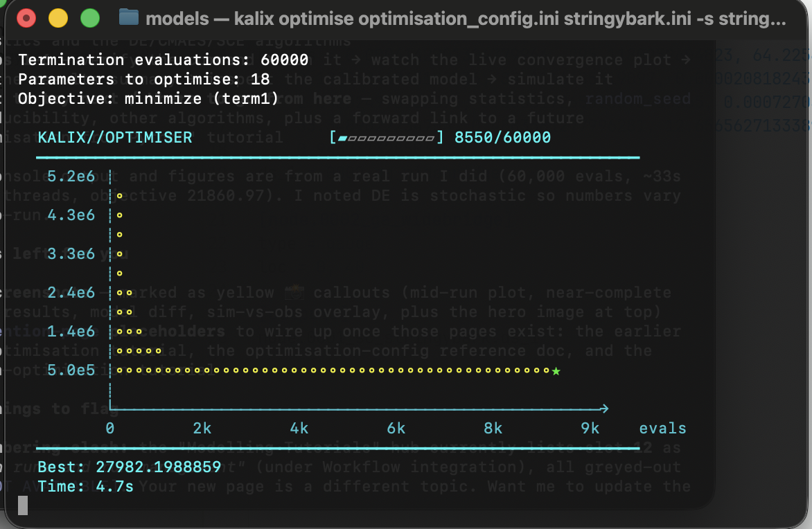The height and width of the screenshot is (529, 812).
Task: Click the Parameters to optimise: 18 line
Action: (144, 79)
